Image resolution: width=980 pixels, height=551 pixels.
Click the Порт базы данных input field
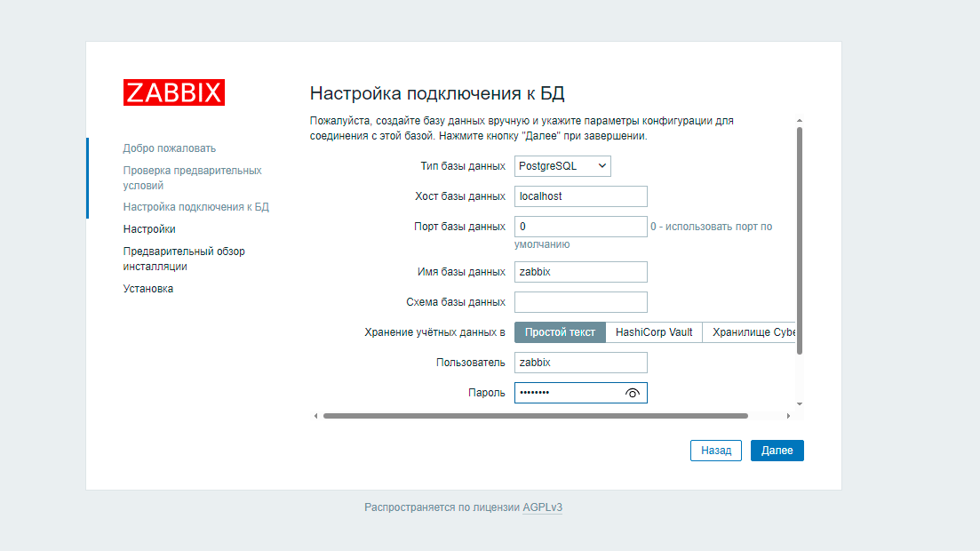coord(580,227)
